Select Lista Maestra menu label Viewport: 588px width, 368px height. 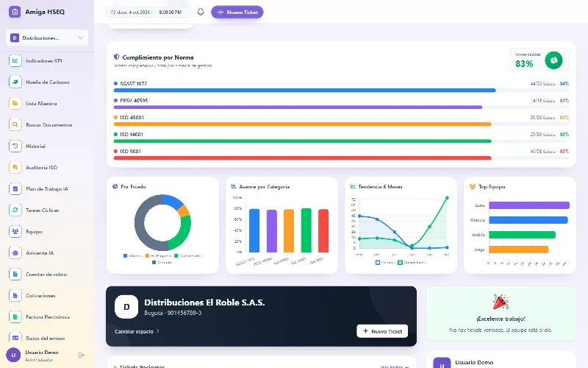click(41, 103)
